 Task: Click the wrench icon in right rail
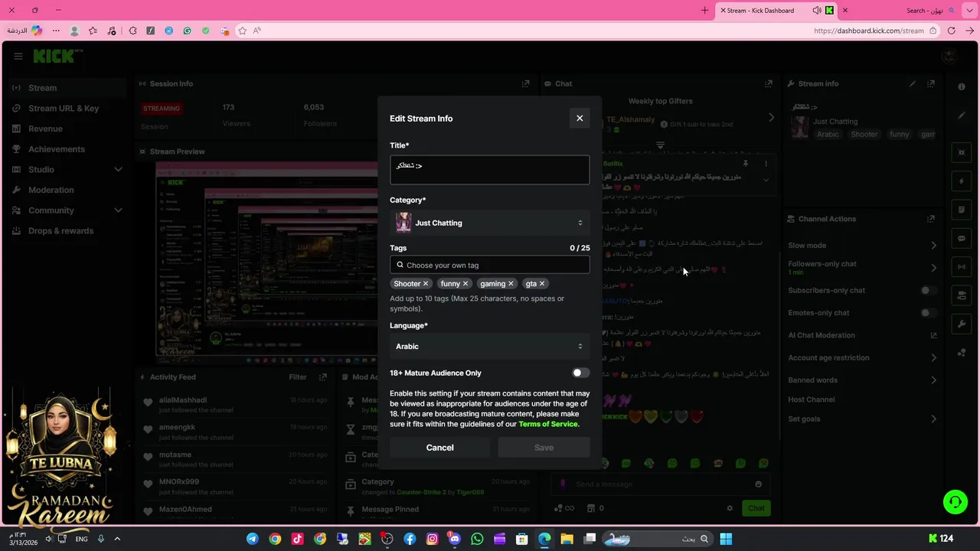(962, 324)
